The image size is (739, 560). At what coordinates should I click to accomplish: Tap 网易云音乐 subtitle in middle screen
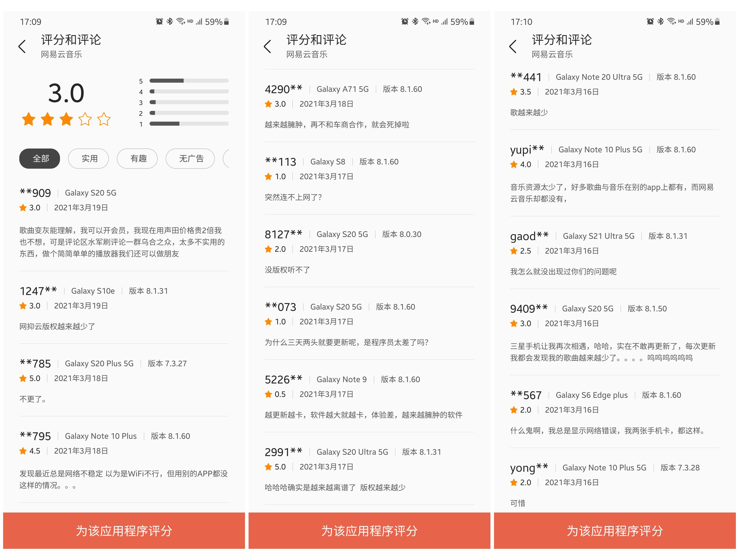[307, 54]
